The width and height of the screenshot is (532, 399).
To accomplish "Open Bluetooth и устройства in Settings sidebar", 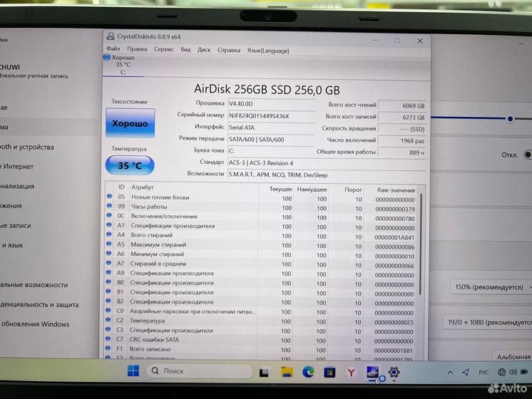I will pyautogui.click(x=27, y=147).
